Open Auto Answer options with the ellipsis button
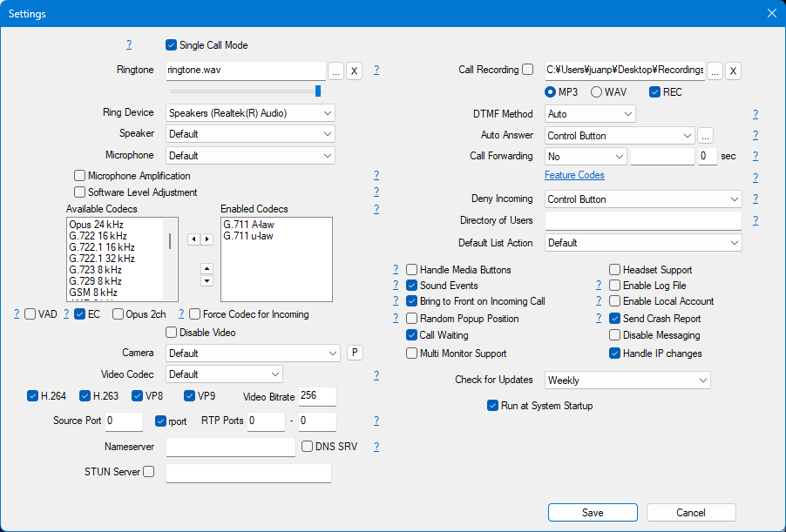 (705, 136)
